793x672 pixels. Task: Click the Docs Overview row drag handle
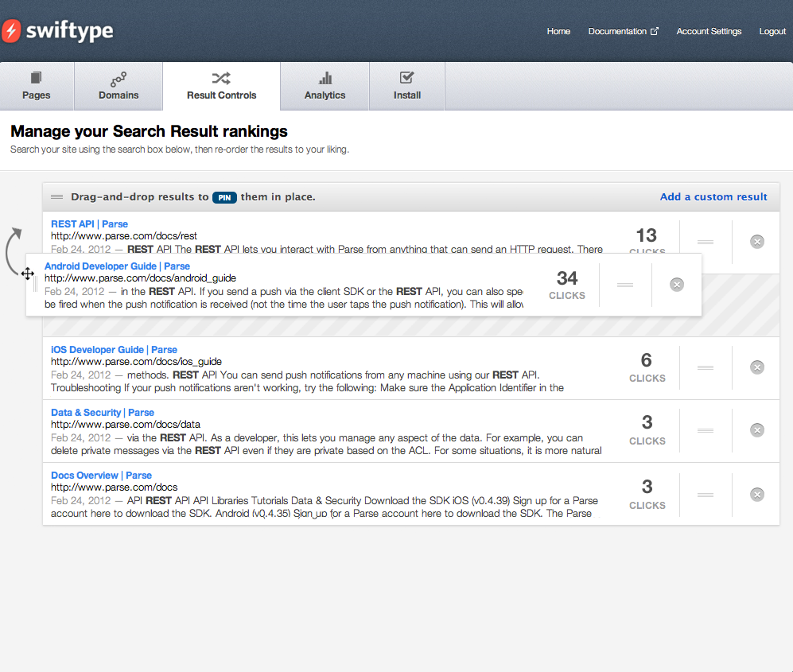pyautogui.click(x=706, y=495)
